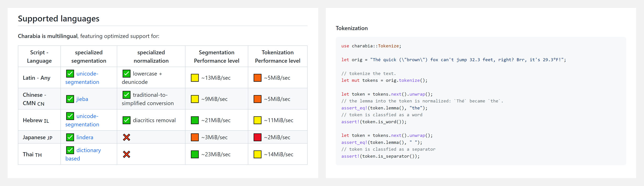Open the jieba link
The height and width of the screenshot is (186, 644).
82,99
